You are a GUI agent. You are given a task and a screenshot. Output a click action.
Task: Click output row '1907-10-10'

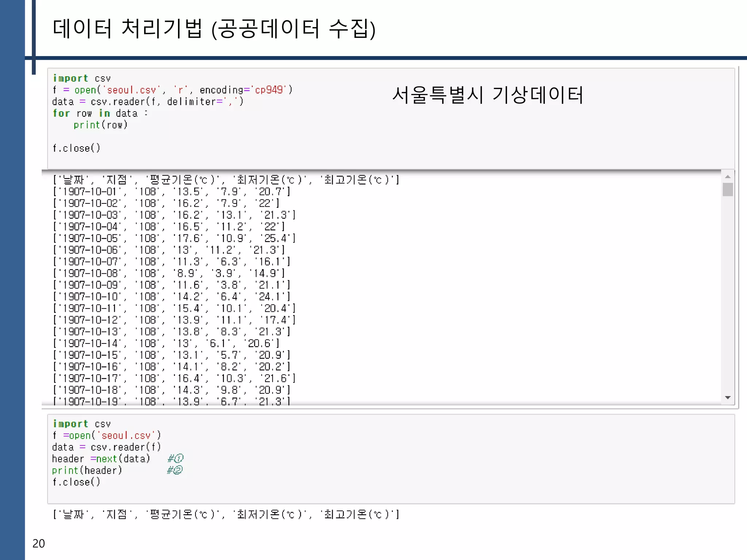point(171,296)
